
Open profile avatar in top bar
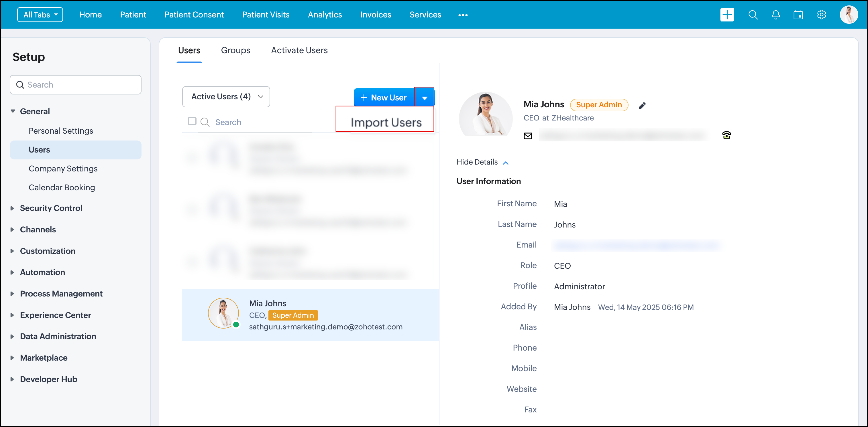849,15
